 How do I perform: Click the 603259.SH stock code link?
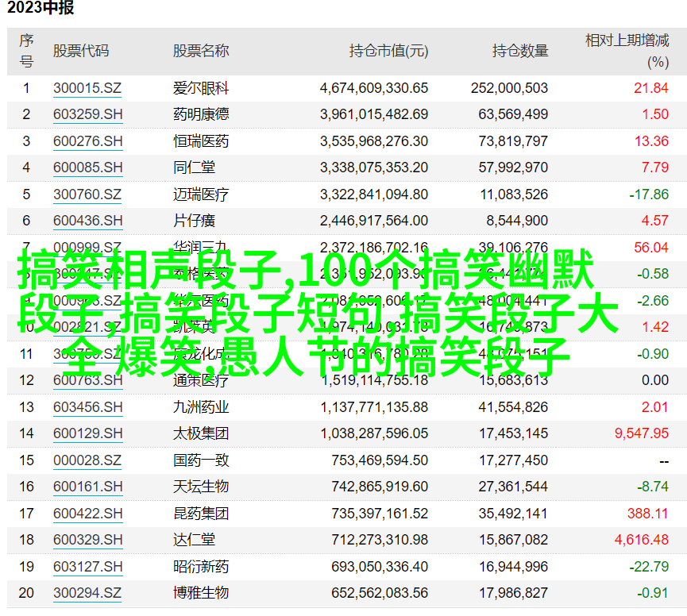pyautogui.click(x=88, y=114)
